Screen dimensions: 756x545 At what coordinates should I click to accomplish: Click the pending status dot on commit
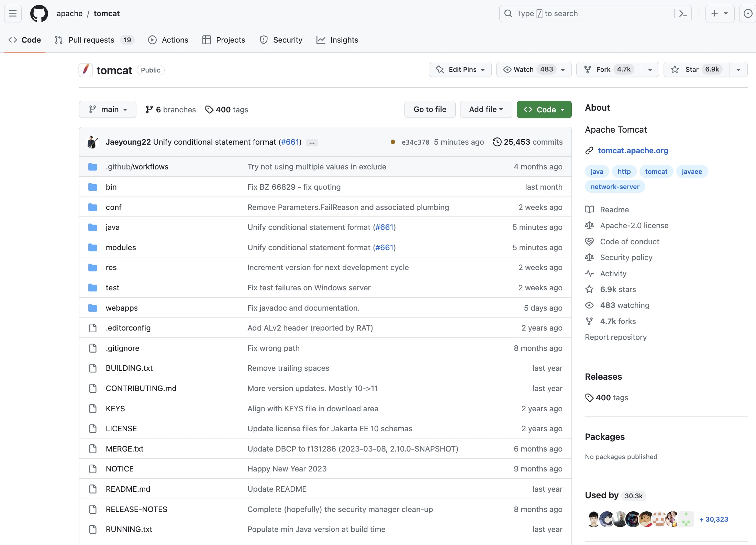[393, 142]
